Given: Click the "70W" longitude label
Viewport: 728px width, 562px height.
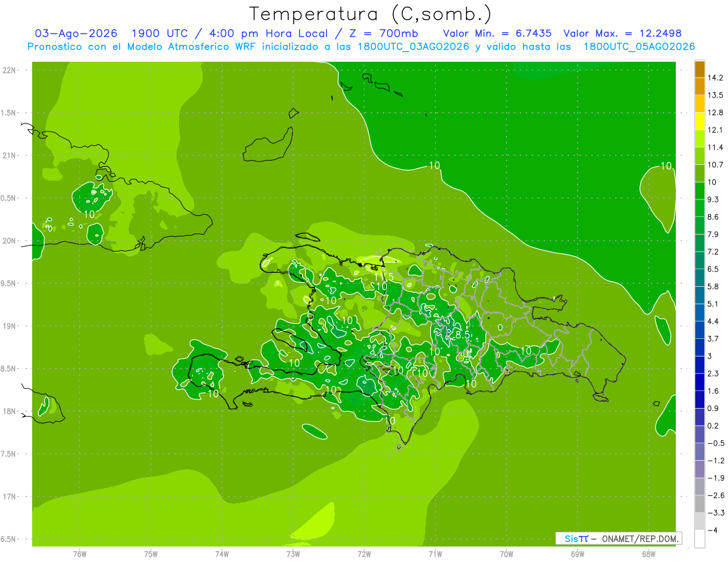Looking at the screenshot, I should tap(507, 554).
